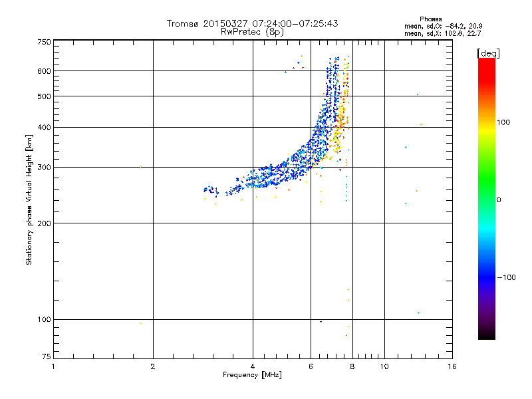Click the small blue cluster near 3 MHz
The width and height of the screenshot is (532, 399).
tap(211, 190)
